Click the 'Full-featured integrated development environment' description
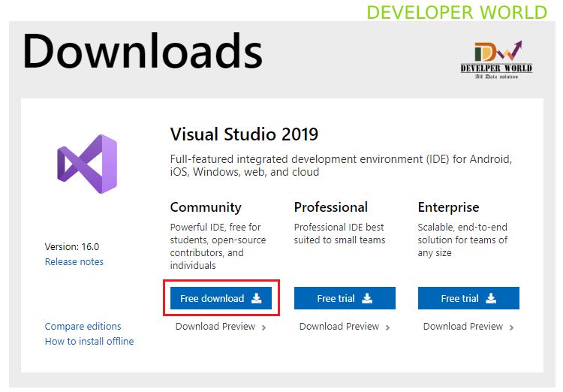 tap(341, 165)
